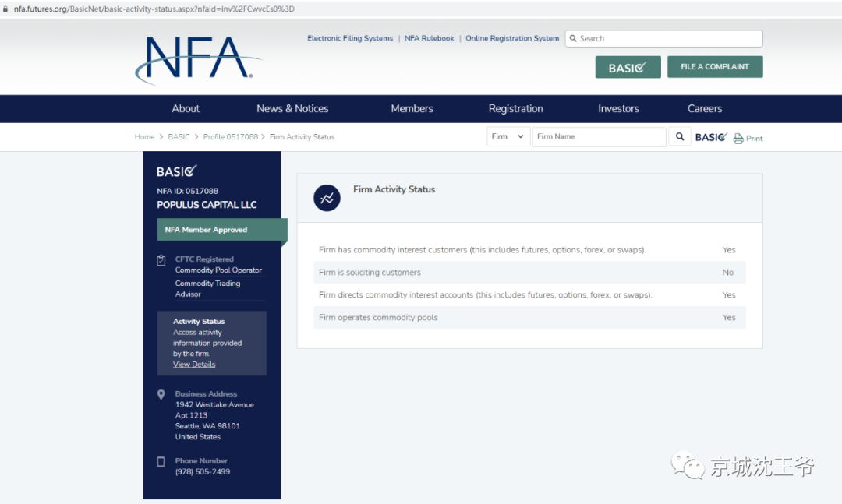Click the Seattle, WA 98101 address line

tap(207, 426)
